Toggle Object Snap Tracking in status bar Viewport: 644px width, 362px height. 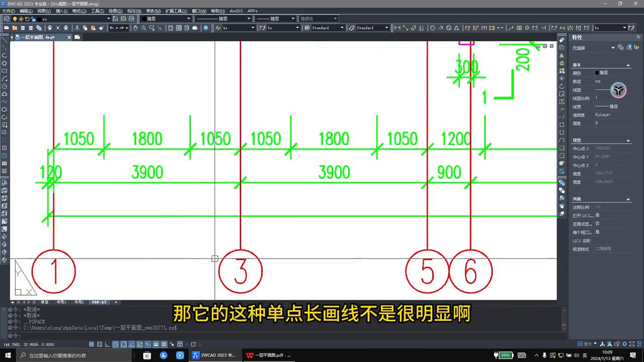pos(132,344)
